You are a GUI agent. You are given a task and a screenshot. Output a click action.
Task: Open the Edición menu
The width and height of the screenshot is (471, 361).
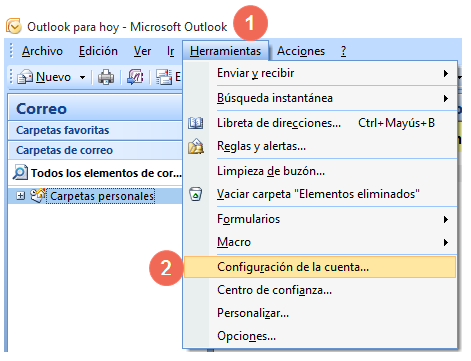click(98, 51)
